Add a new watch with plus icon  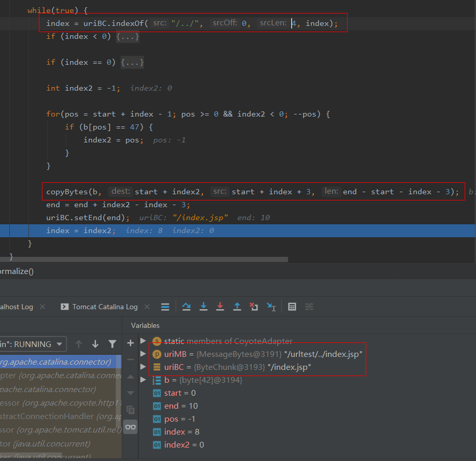point(131,343)
